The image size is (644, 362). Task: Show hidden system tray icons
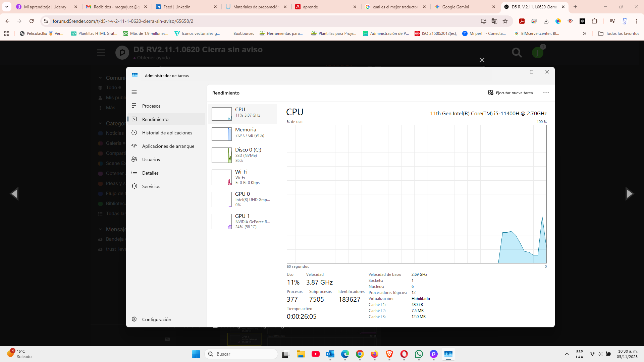point(567,354)
